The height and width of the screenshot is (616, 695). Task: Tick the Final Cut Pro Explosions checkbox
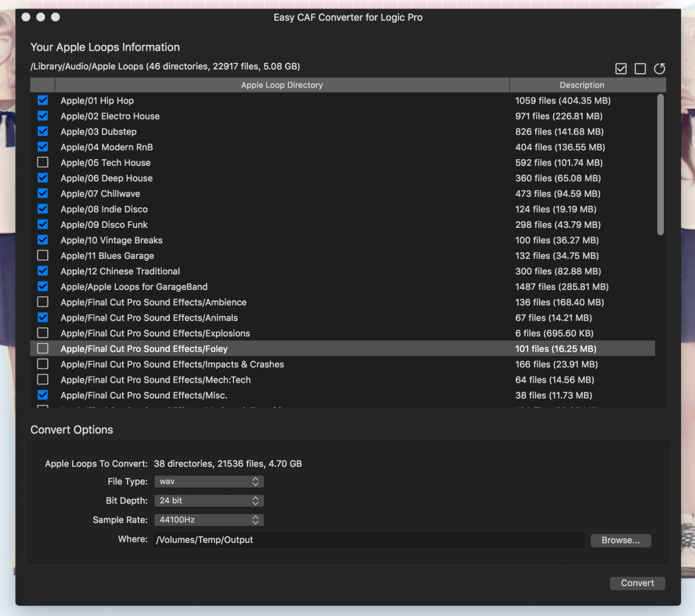[x=43, y=333]
